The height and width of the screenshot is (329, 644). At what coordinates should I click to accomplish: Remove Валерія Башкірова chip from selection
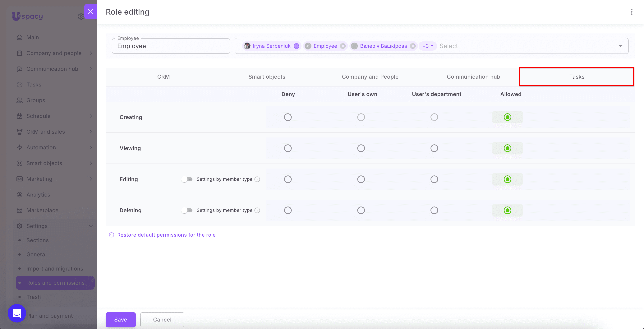(x=413, y=46)
